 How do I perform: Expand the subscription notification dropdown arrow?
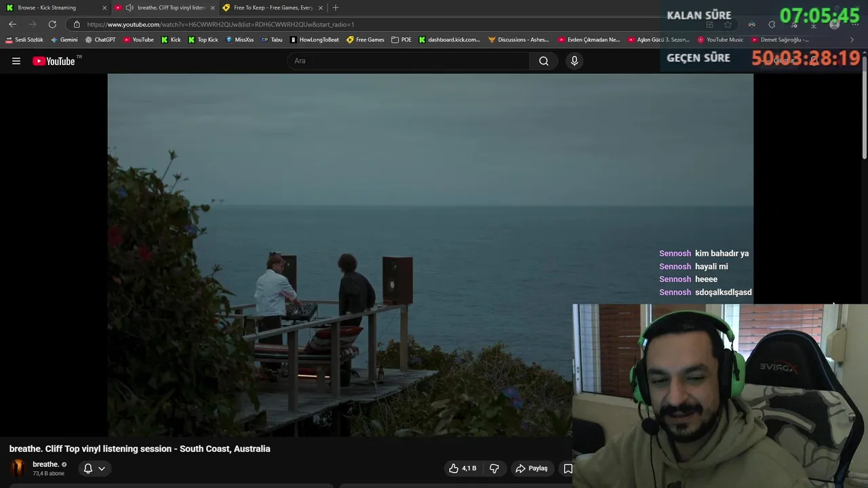(102, 468)
